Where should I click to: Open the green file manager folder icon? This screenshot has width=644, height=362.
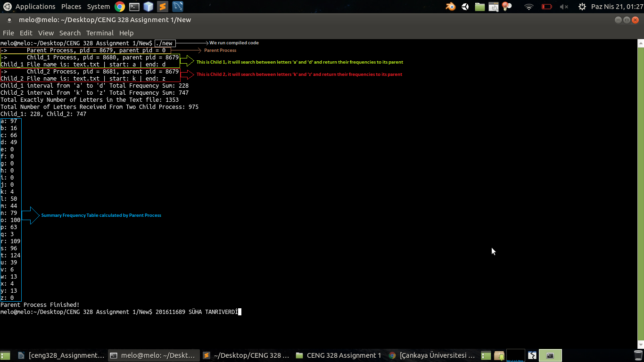click(480, 7)
